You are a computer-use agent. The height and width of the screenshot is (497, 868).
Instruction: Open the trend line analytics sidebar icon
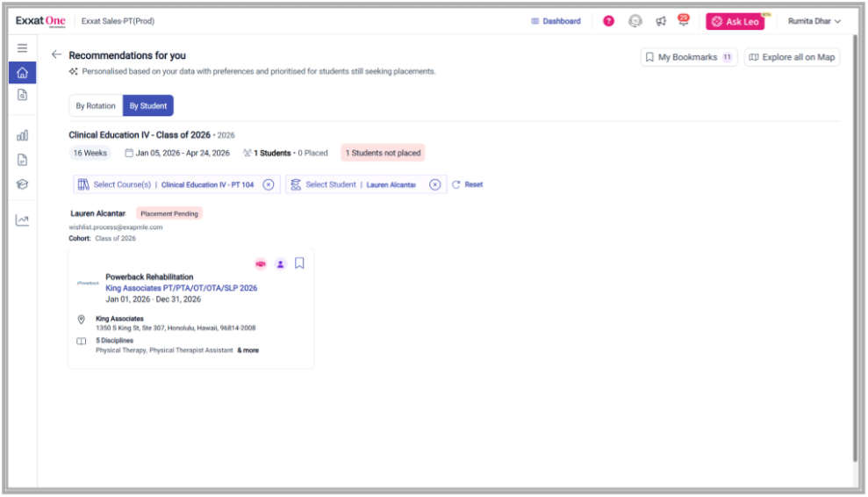(22, 220)
